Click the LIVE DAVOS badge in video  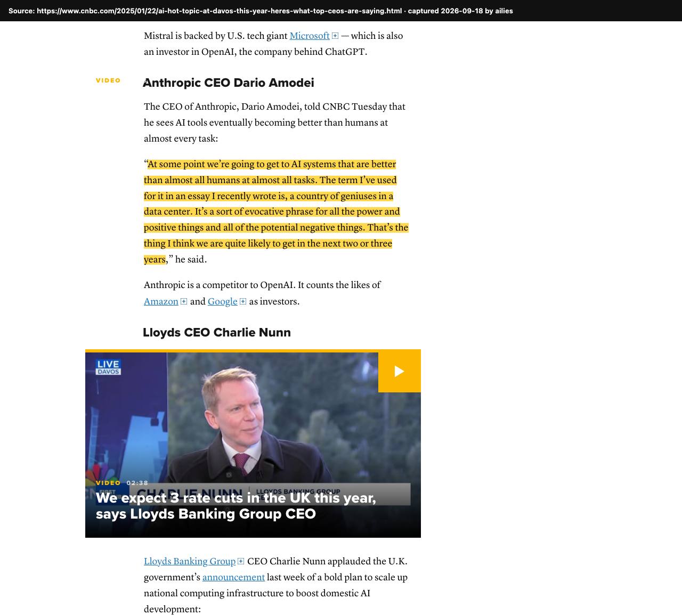click(x=108, y=367)
